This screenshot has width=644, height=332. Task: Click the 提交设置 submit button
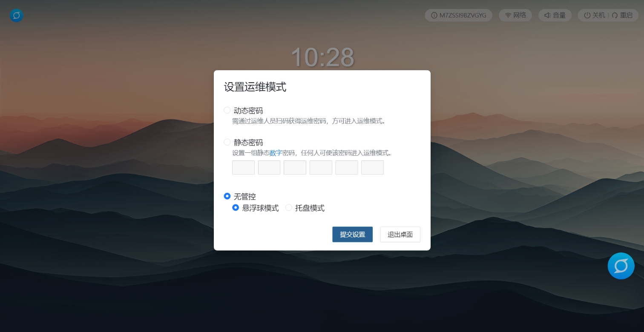click(x=352, y=235)
